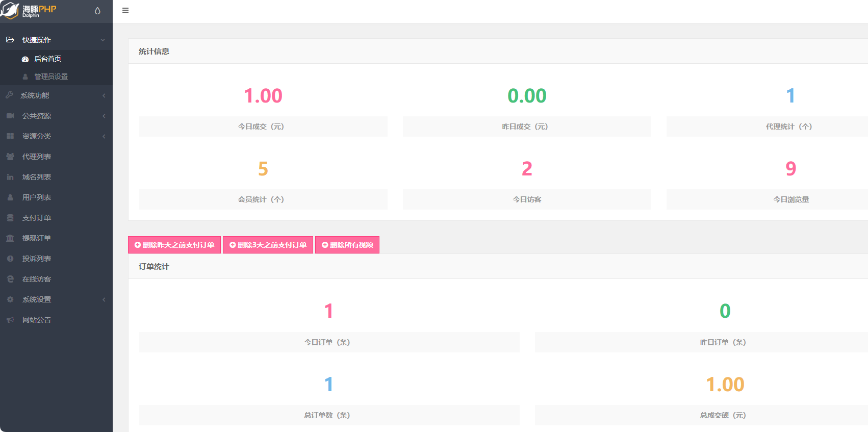Click the dashboard icon beside 后台首页
Viewport: 868px width, 432px height.
pyautogui.click(x=25, y=59)
